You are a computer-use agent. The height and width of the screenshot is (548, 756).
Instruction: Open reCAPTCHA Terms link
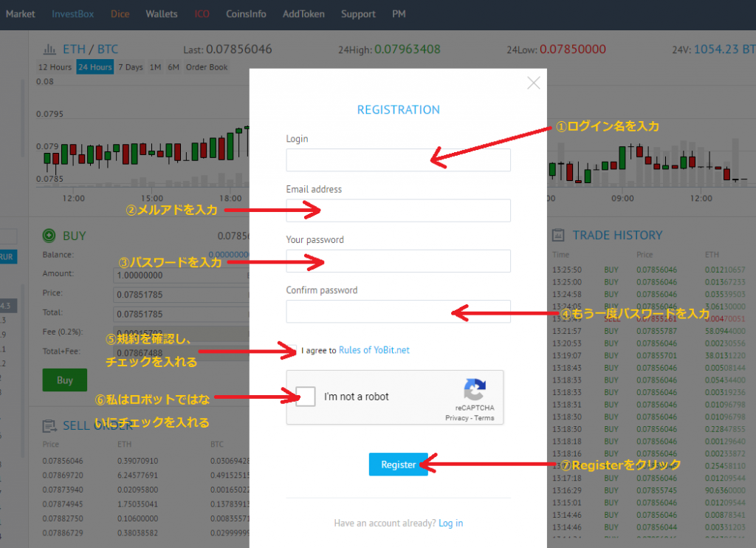484,418
